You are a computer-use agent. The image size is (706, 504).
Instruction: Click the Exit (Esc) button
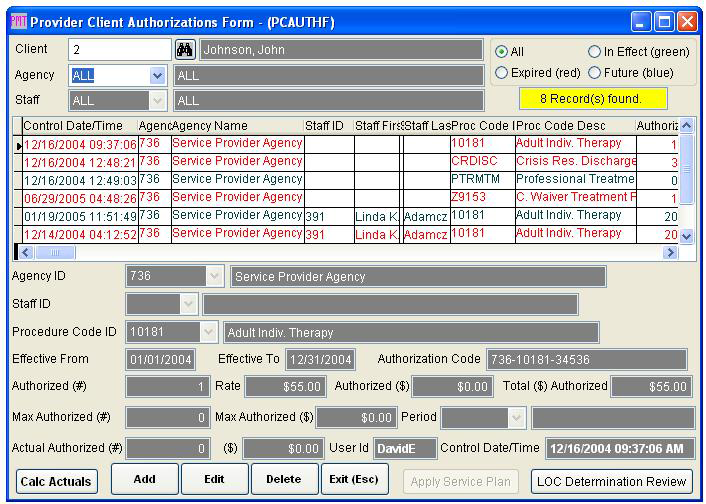click(x=354, y=480)
